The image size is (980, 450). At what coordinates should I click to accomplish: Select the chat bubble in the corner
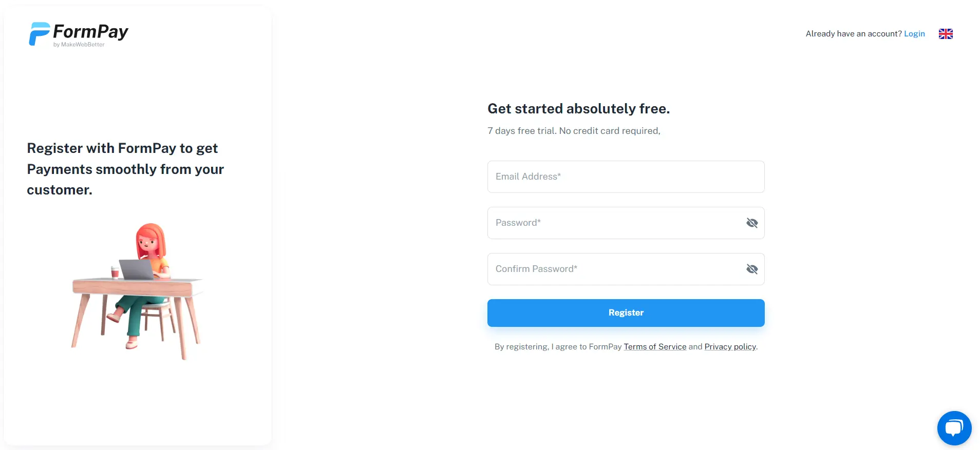click(953, 428)
